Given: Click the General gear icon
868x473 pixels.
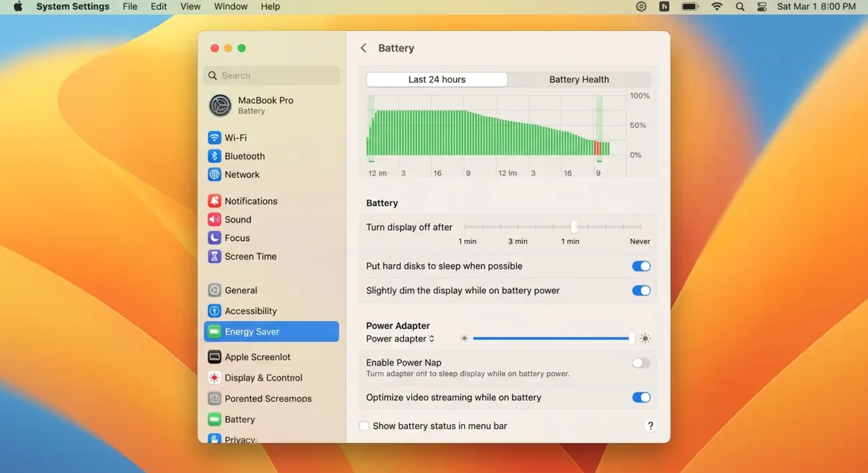Looking at the screenshot, I should click(x=214, y=290).
